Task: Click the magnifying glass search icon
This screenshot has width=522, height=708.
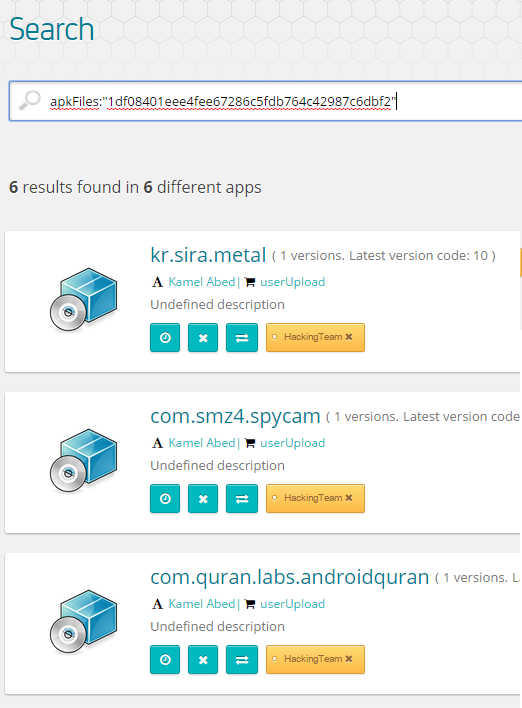Action: click(30, 100)
